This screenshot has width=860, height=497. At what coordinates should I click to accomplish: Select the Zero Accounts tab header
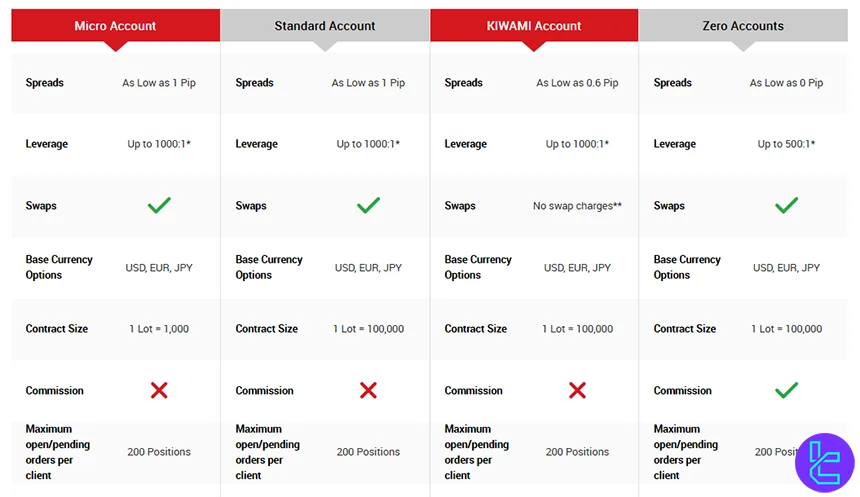(743, 26)
